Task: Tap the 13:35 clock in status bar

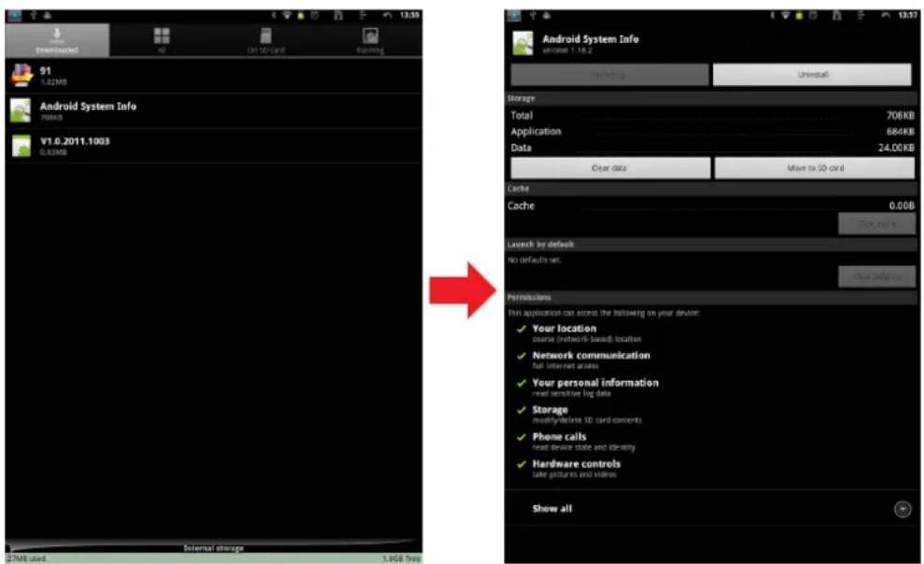Action: click(x=410, y=15)
